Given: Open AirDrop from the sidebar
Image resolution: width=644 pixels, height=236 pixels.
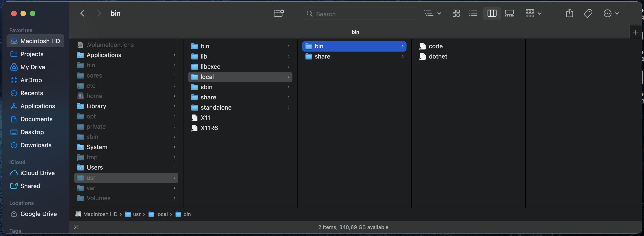Looking at the screenshot, I should (31, 80).
